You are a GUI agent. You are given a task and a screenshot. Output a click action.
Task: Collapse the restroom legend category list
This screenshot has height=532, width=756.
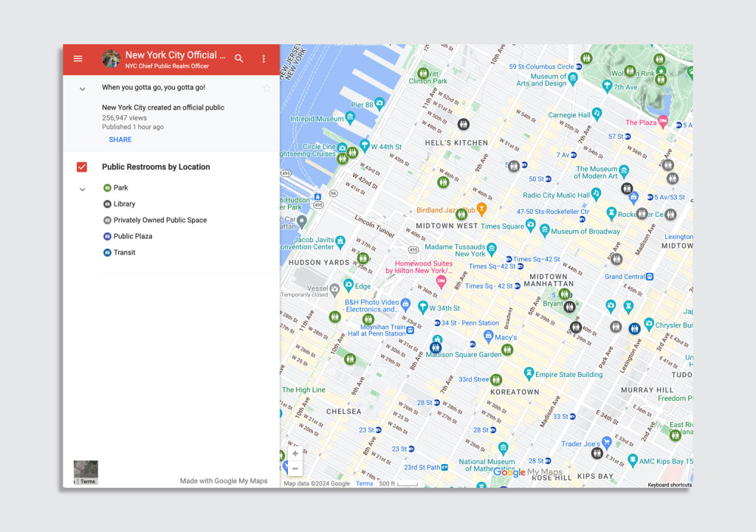coord(82,189)
